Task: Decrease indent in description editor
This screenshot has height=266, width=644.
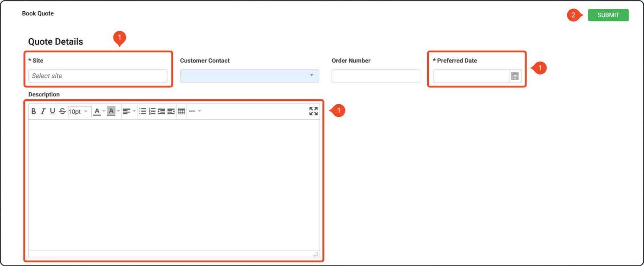Action: pos(171,111)
